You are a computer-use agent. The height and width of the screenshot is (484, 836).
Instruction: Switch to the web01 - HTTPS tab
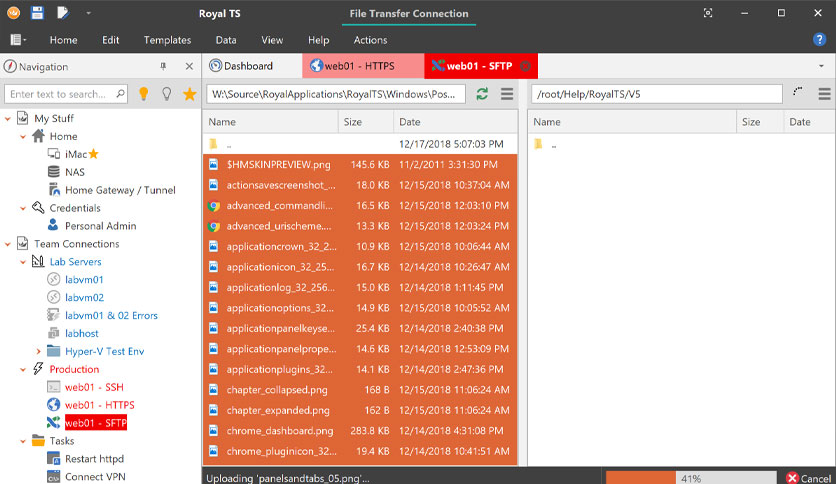pos(363,66)
